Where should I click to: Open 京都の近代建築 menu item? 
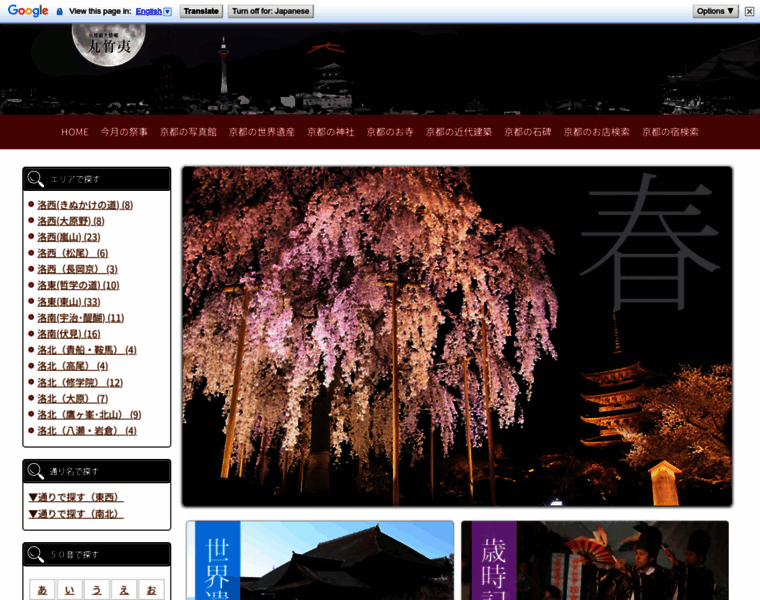(x=459, y=132)
